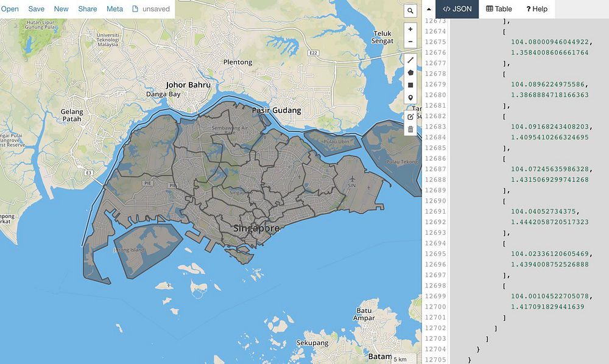Select the draw marker tool
This screenshot has height=364, width=609.
tap(410, 98)
